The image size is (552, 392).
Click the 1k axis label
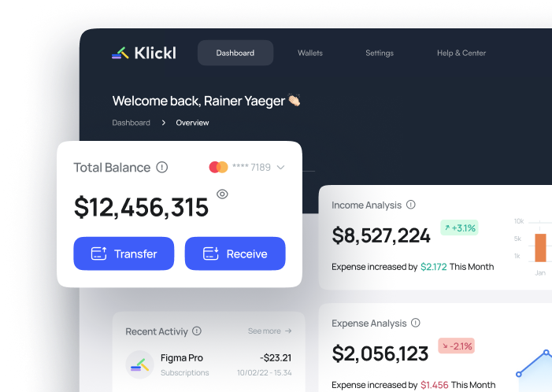click(x=517, y=256)
